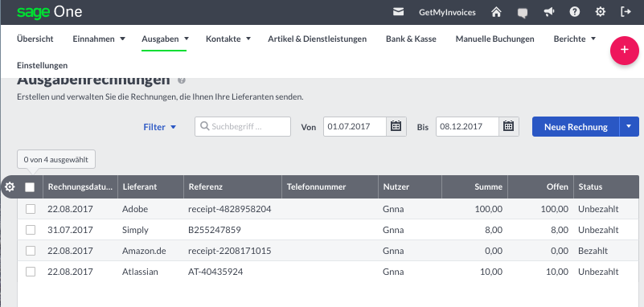Click the search magnifier icon

204,126
